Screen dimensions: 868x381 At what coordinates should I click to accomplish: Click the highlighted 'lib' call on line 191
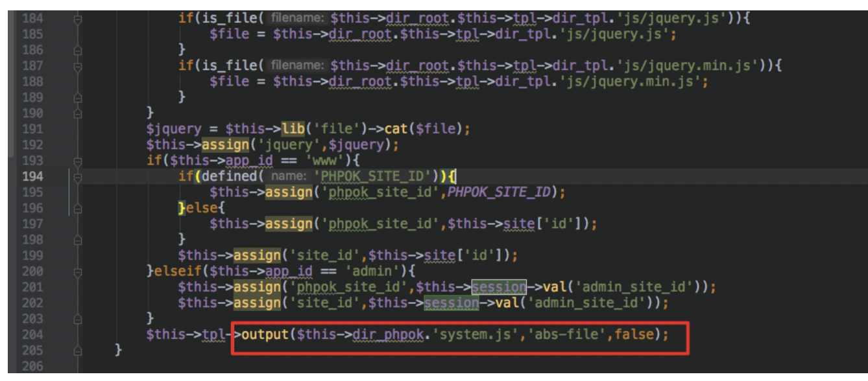pyautogui.click(x=292, y=129)
